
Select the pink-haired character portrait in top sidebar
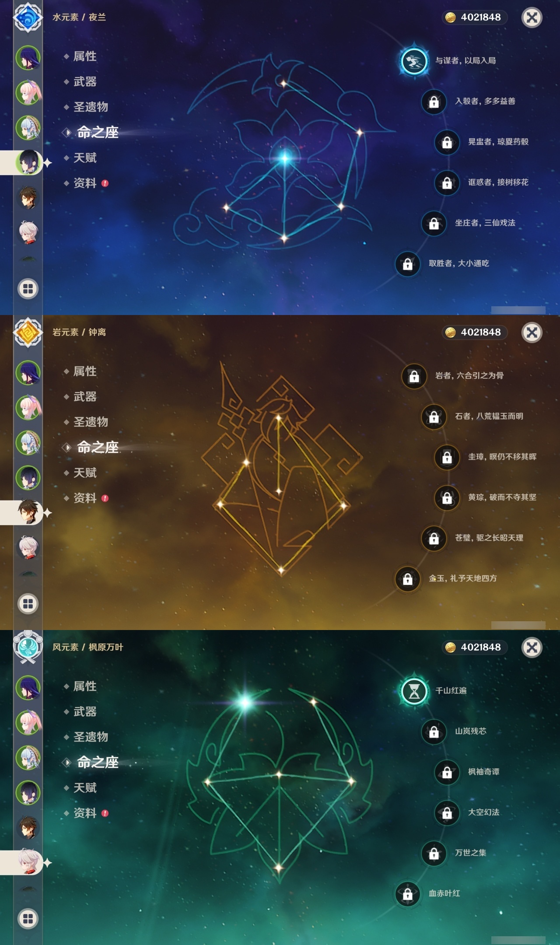[28, 92]
